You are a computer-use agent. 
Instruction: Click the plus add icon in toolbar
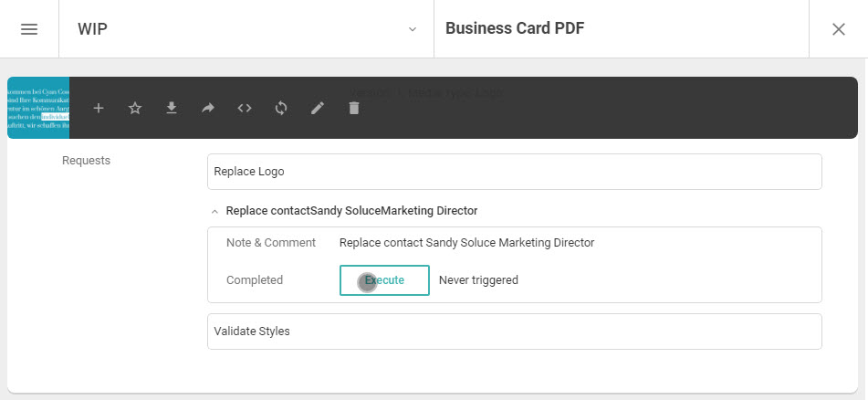99,108
